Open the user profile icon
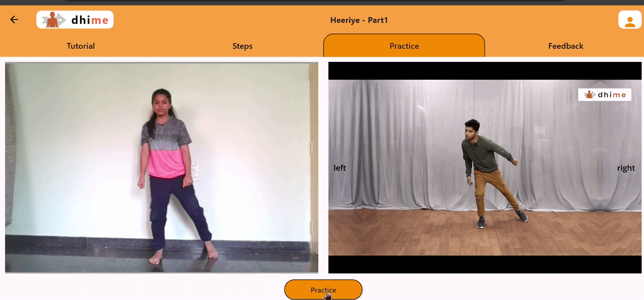The height and width of the screenshot is (300, 644). [630, 20]
